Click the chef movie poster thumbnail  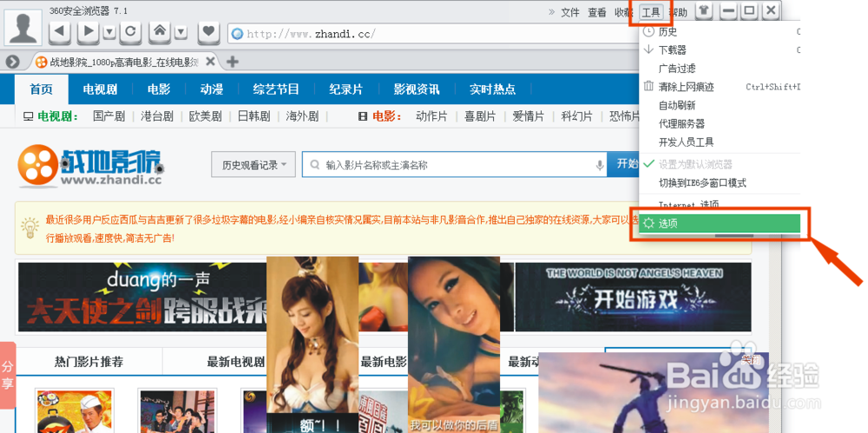coord(75,411)
